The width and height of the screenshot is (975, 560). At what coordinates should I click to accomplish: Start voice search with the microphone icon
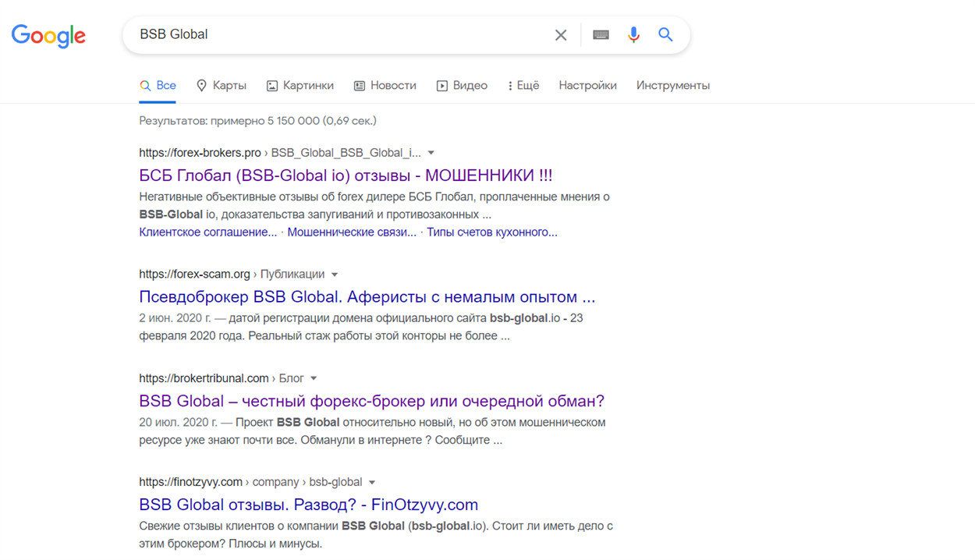pos(633,34)
